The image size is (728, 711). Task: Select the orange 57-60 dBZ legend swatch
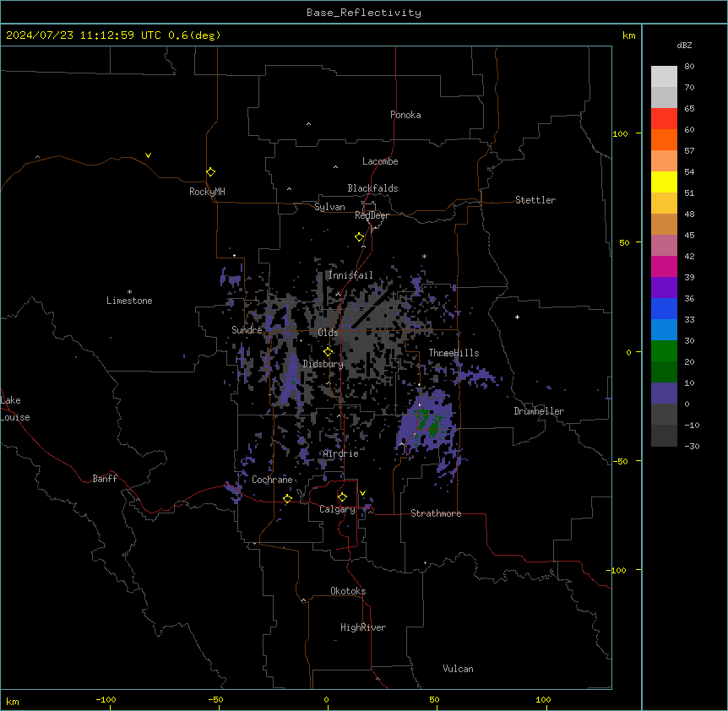click(x=664, y=139)
